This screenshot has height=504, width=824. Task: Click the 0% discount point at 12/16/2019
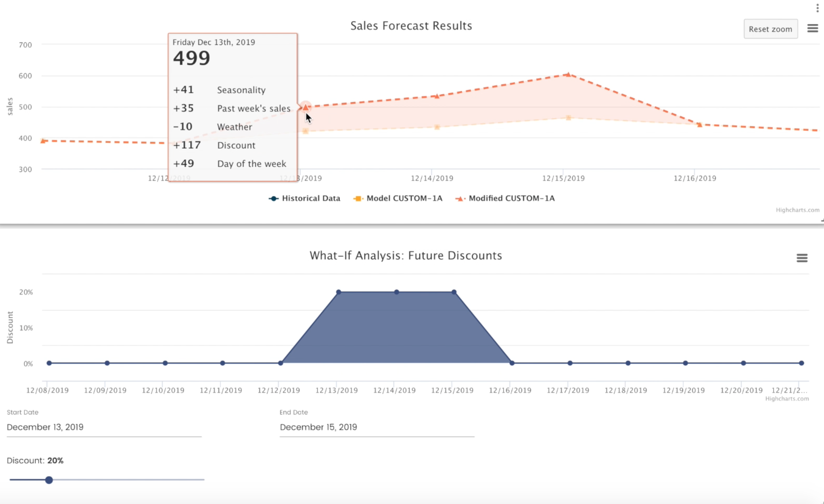[512, 363]
